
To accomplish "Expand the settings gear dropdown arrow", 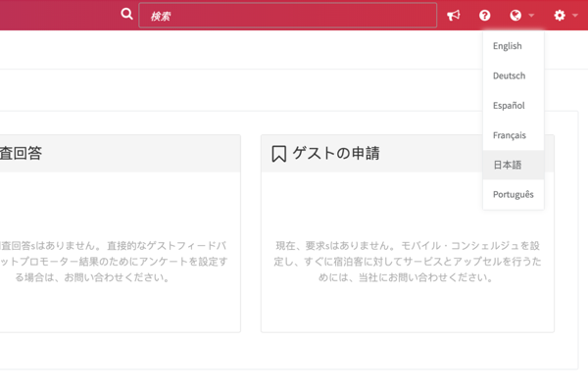I will coord(575,16).
